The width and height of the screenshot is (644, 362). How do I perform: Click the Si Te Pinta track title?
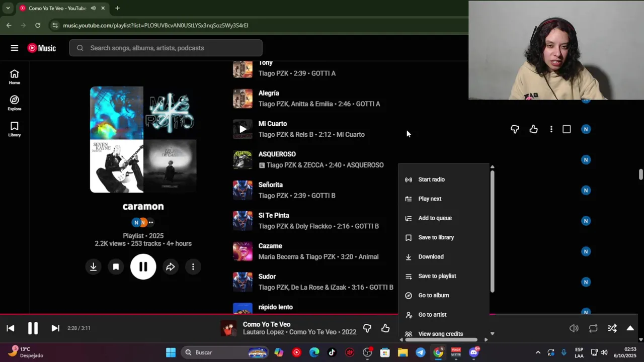274,215
